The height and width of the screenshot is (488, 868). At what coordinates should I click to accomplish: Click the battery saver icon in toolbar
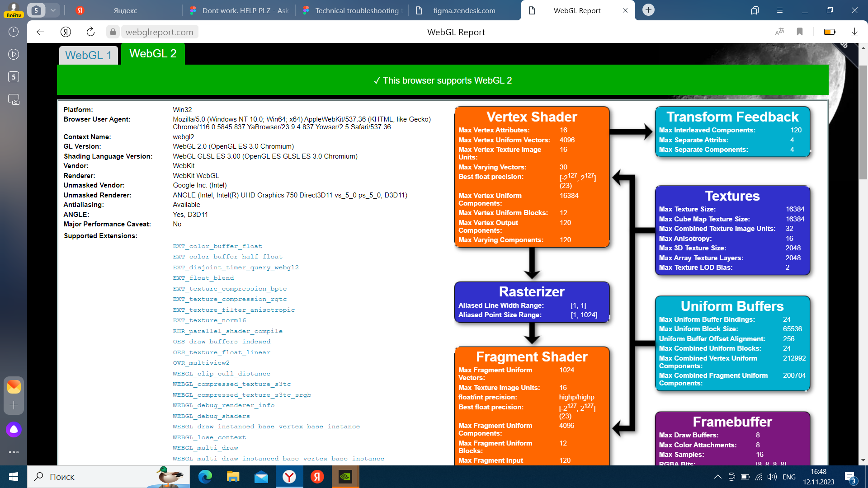pyautogui.click(x=830, y=32)
